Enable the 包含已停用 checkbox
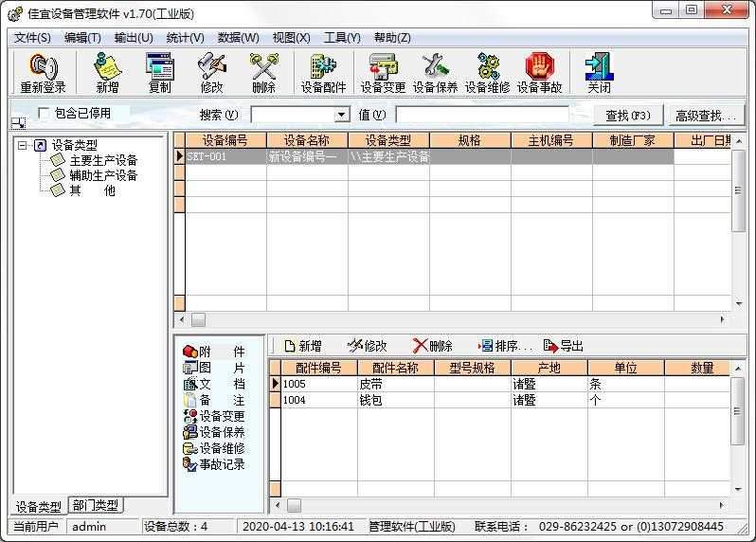 [44, 114]
